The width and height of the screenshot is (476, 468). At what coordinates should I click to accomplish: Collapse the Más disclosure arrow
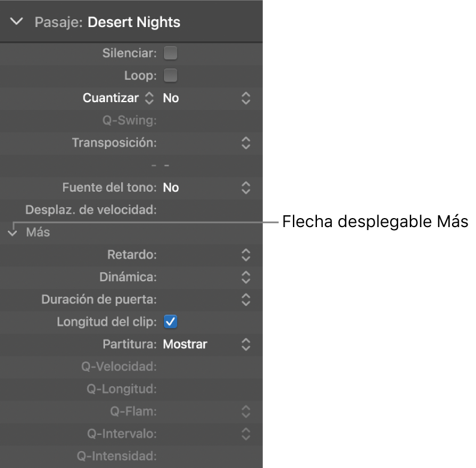click(13, 233)
